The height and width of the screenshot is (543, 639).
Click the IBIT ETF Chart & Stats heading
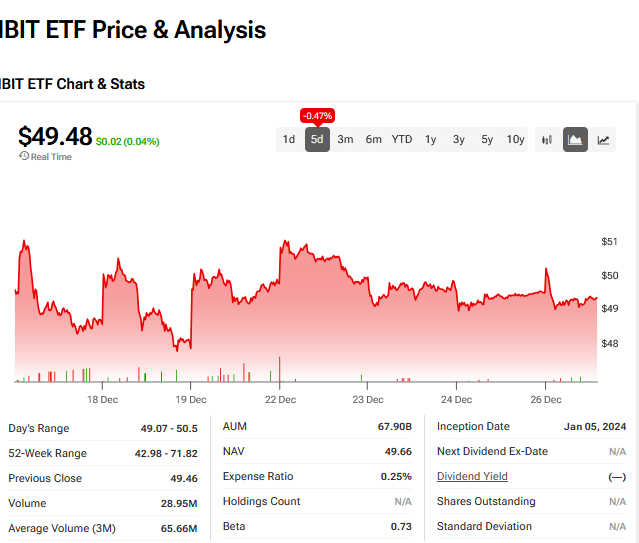[x=72, y=84]
